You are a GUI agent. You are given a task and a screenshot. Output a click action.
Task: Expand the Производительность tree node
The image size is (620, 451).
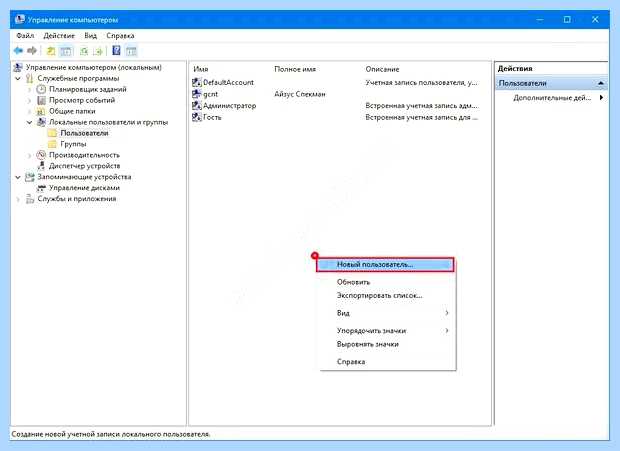point(29,155)
